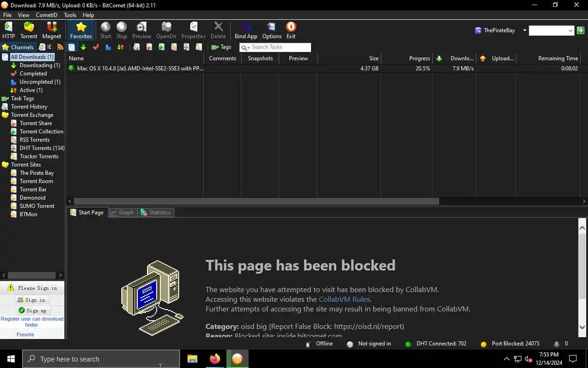Viewport: 588px width, 368px height.
Task: Click the horizontal scrollbar of task list
Action: (x=256, y=201)
